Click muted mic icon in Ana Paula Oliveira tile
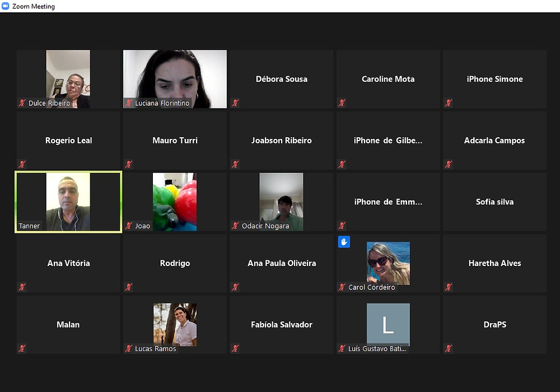 235,287
